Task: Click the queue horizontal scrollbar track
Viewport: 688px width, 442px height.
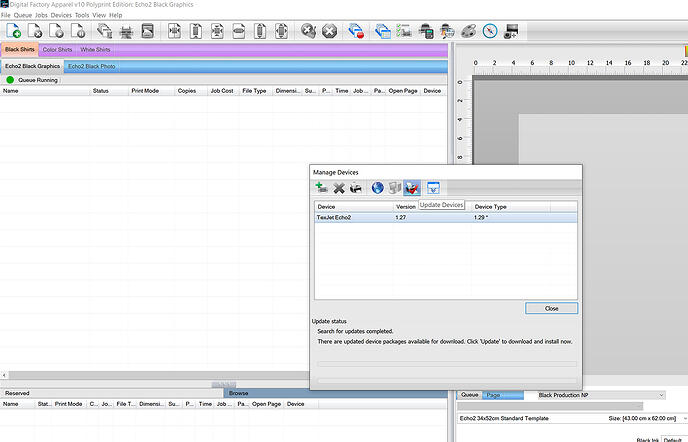Action: (x=159, y=375)
